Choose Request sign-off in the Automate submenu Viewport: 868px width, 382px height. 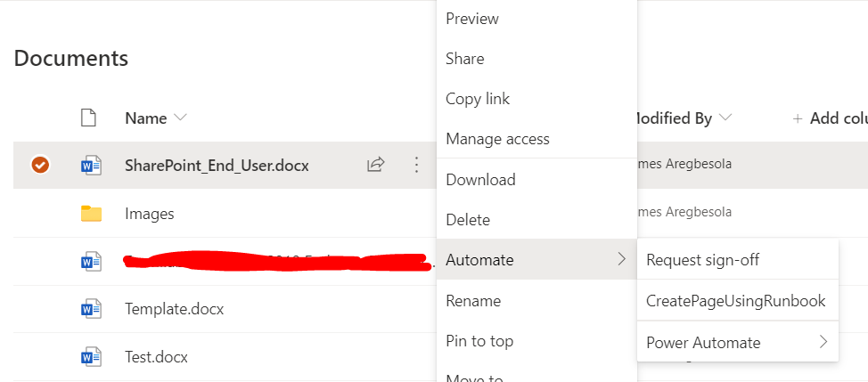pos(737,259)
